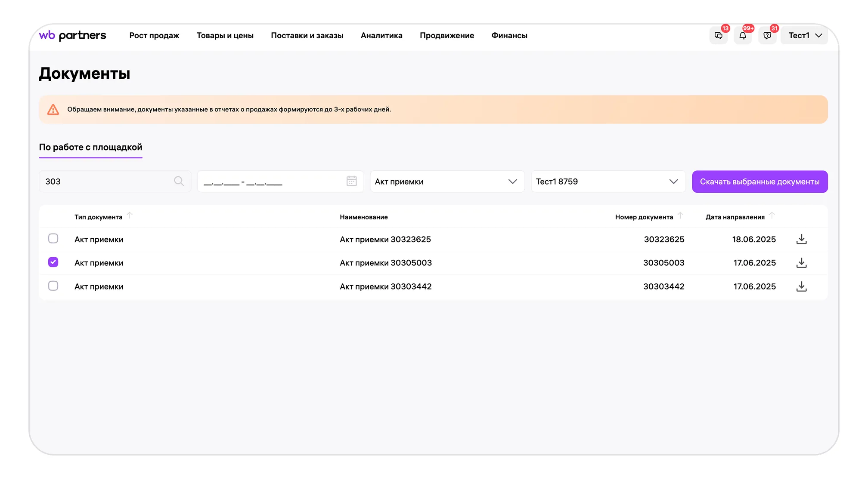Click Скачать выбранные документы button

[760, 182]
